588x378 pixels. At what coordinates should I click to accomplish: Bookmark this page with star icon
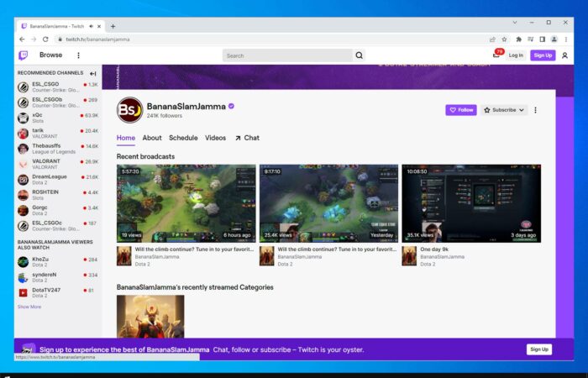coord(504,39)
